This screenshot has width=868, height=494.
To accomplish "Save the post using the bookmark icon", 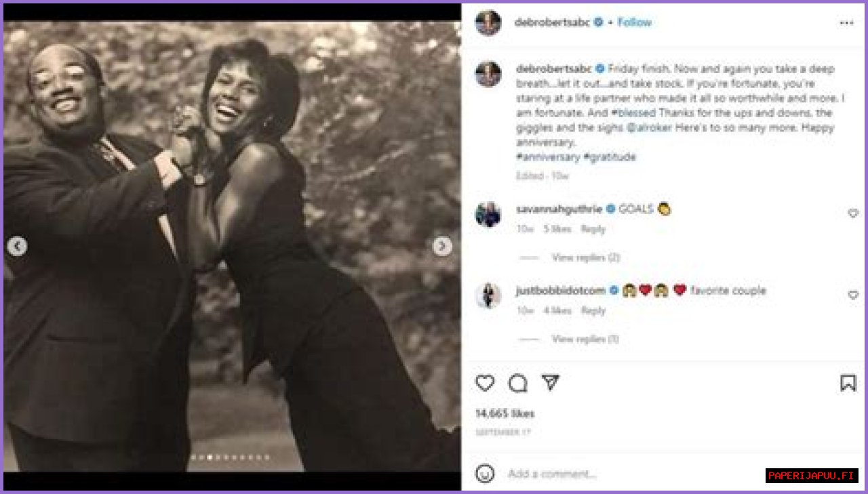I will point(848,384).
